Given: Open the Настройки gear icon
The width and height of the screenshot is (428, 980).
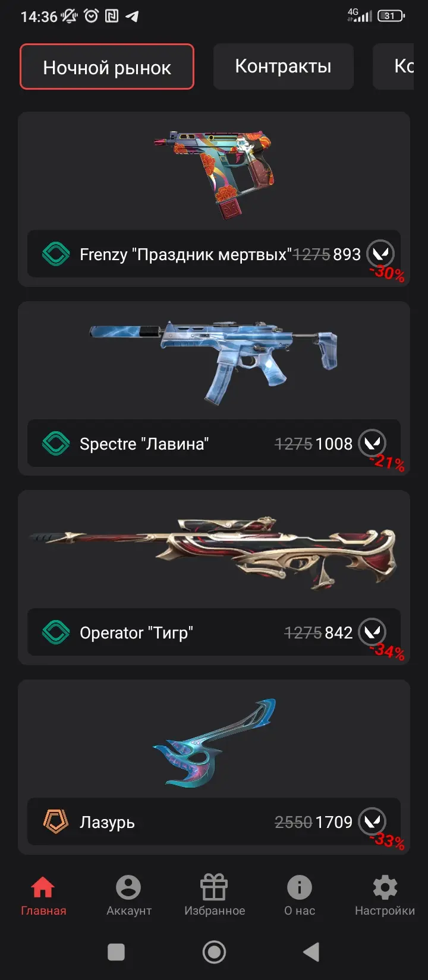Looking at the screenshot, I should coord(385,888).
